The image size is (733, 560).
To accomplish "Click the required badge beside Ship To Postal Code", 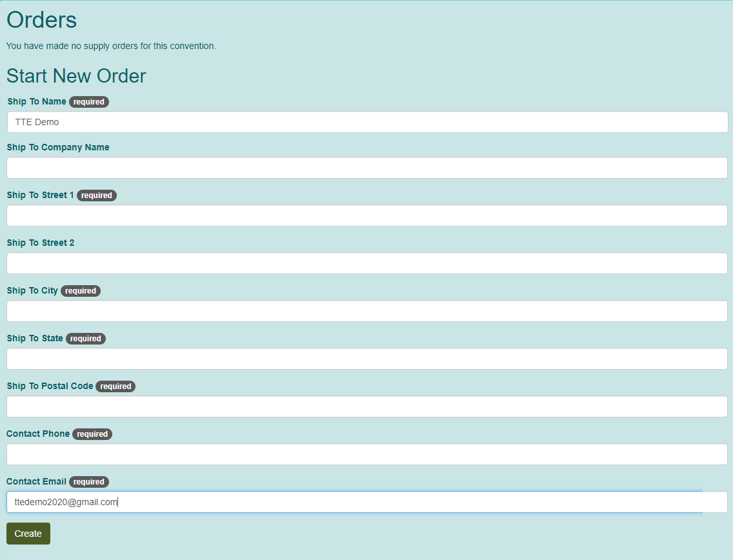I will pos(115,386).
